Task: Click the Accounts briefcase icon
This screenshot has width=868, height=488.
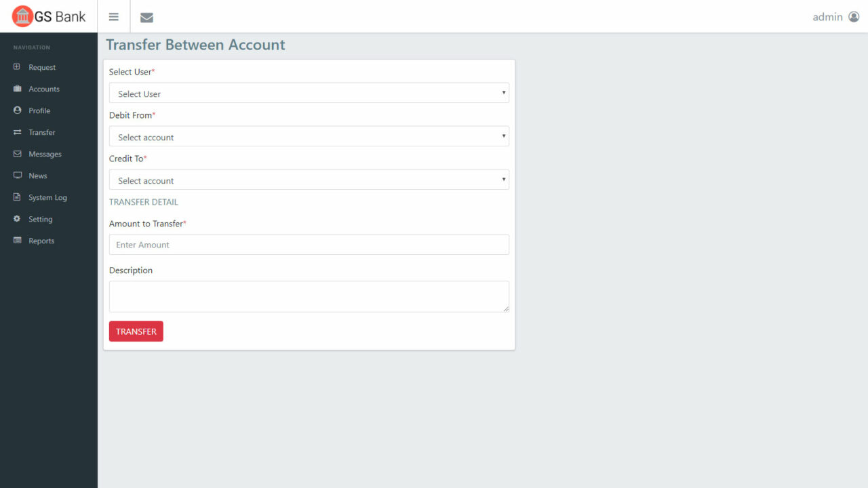Action: [x=18, y=89]
